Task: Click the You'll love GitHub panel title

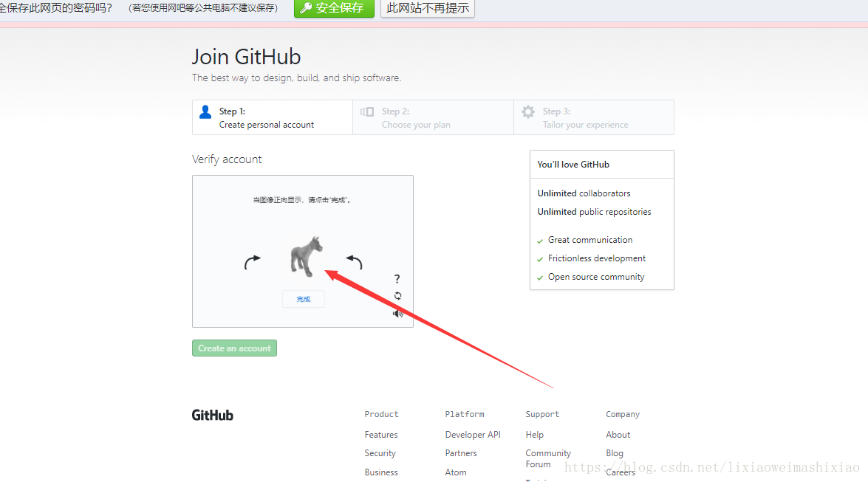Action: click(x=573, y=165)
